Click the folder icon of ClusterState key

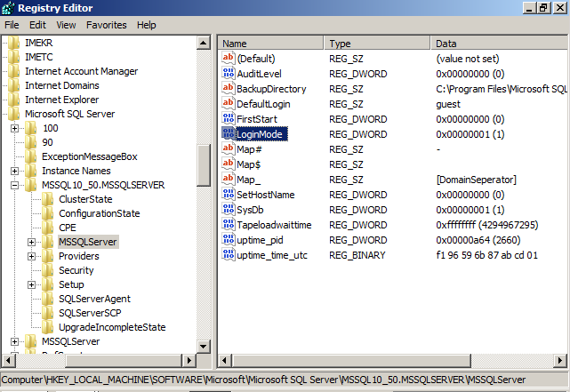coord(48,199)
